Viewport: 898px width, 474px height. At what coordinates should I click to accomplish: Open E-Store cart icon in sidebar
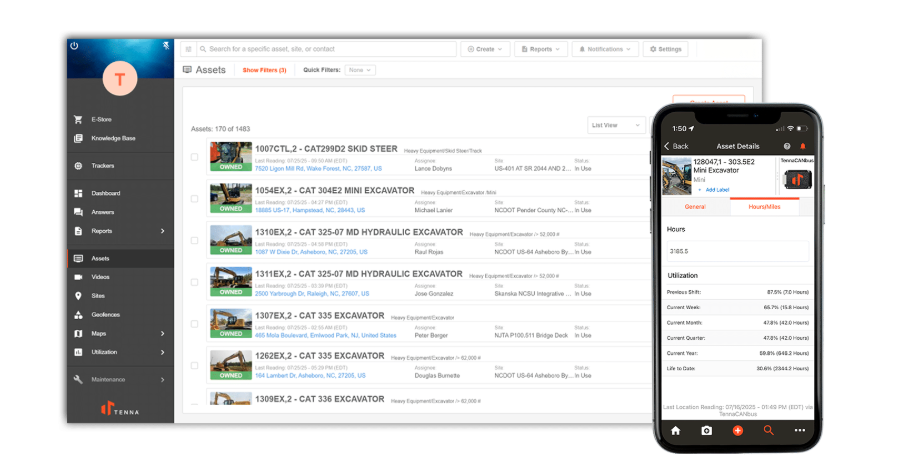click(78, 120)
